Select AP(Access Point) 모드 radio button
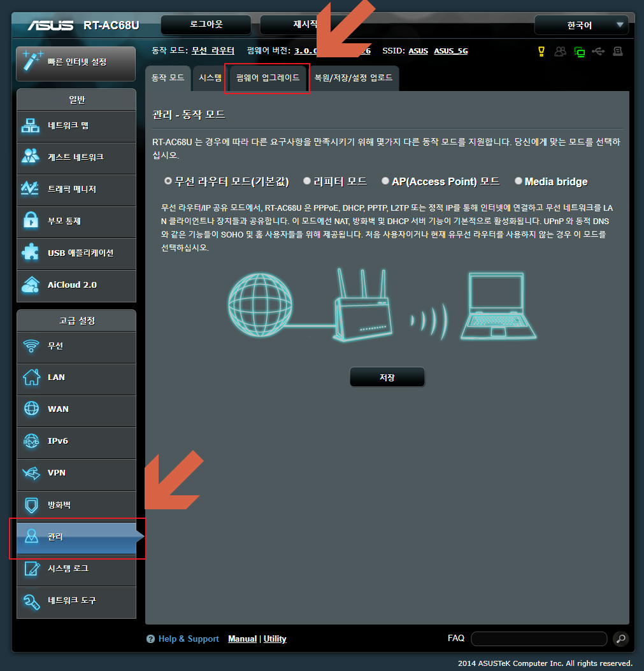Screen dimensions: 644x671 (x=385, y=181)
